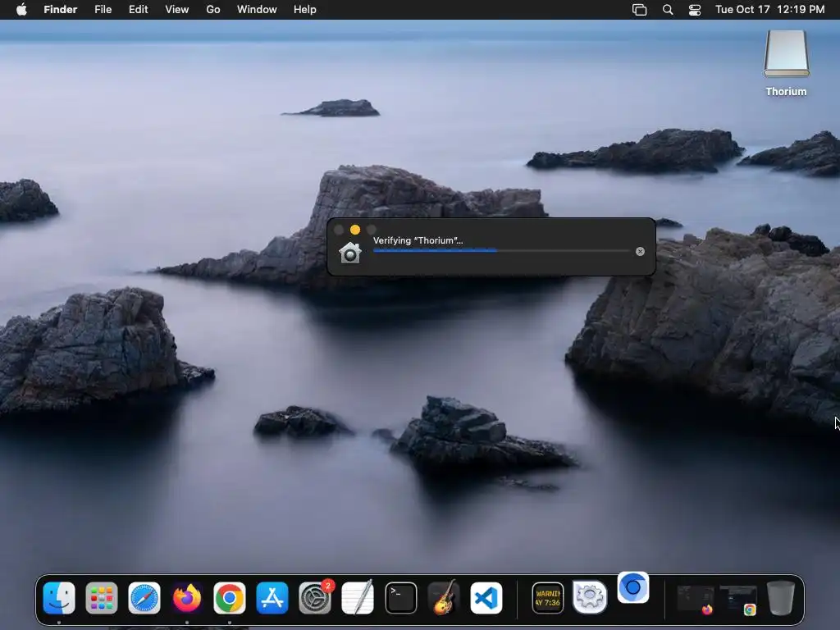Viewport: 840px width, 630px height.
Task: Launch Terminal from the Dock
Action: click(x=400, y=598)
